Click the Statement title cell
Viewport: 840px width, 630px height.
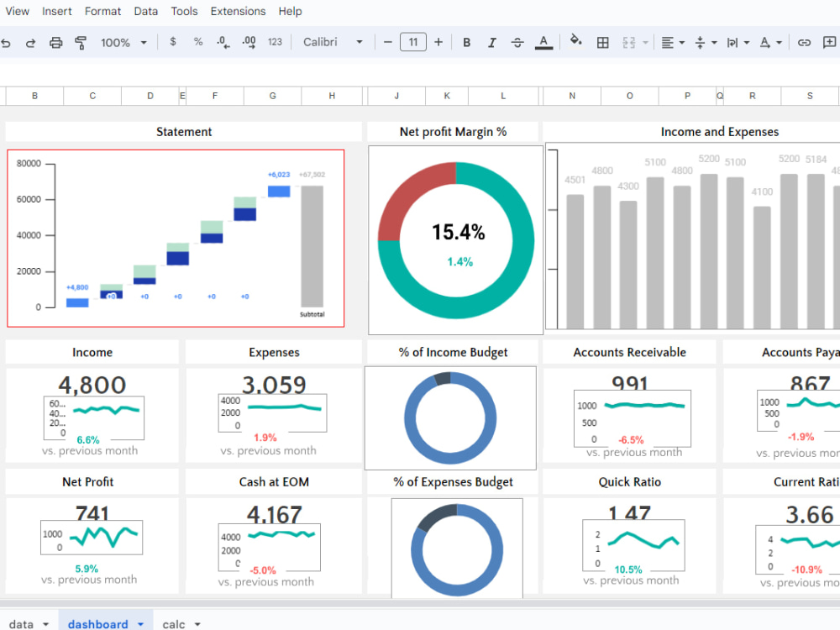[x=184, y=132]
